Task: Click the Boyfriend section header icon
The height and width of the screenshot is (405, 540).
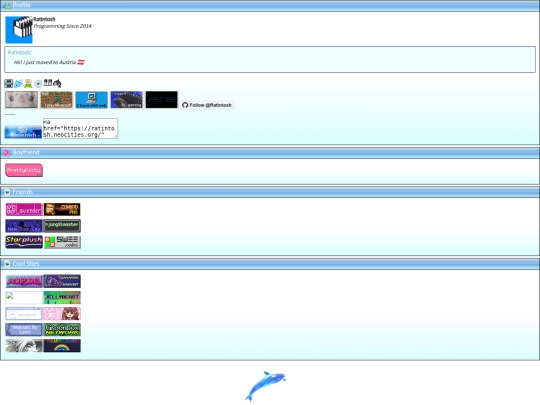Action: point(6,153)
